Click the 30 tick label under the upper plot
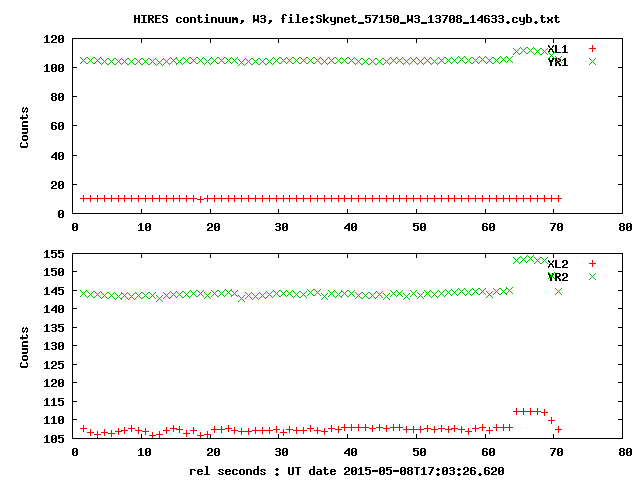Screen dimensions: 640x480 (x=281, y=227)
